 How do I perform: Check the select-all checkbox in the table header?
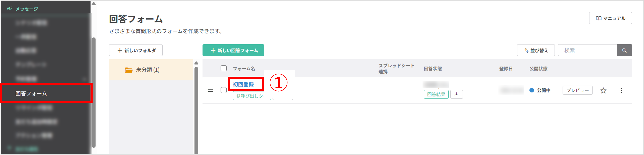(223, 68)
